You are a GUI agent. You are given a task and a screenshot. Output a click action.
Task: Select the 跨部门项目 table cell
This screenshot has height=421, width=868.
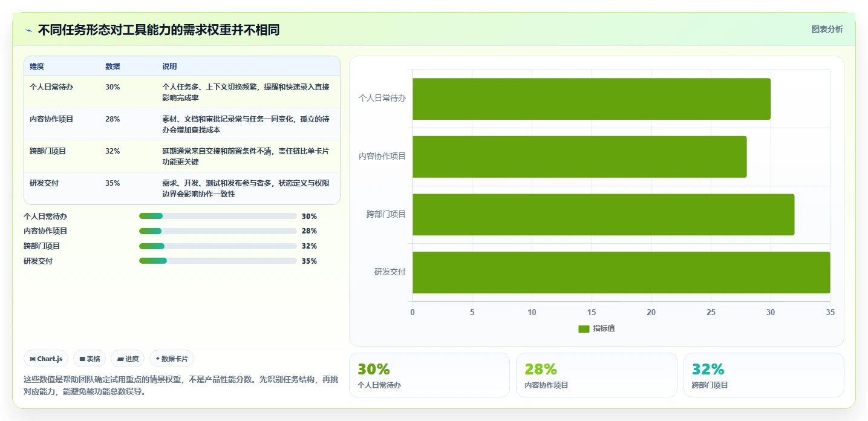coord(62,156)
